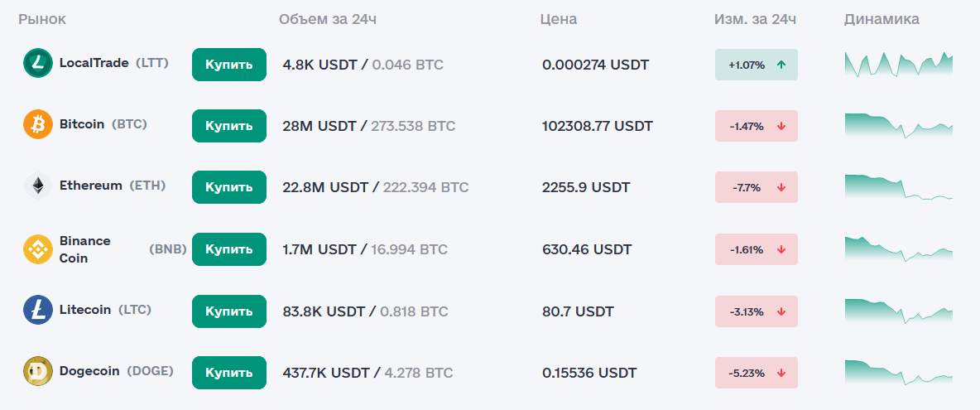Click the red down arrow for Ethereum
Screen dimensions: 980x410
click(x=781, y=188)
